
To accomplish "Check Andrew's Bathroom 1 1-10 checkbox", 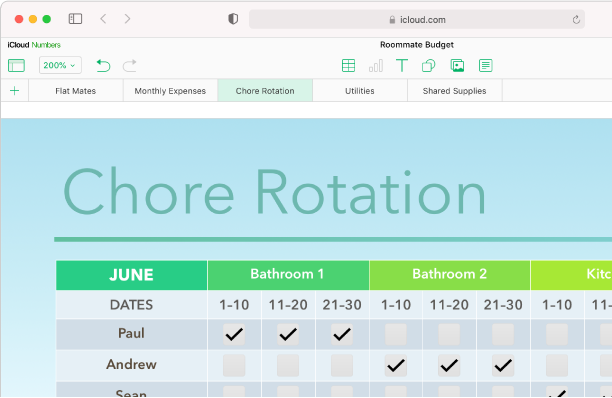I will tap(234, 365).
